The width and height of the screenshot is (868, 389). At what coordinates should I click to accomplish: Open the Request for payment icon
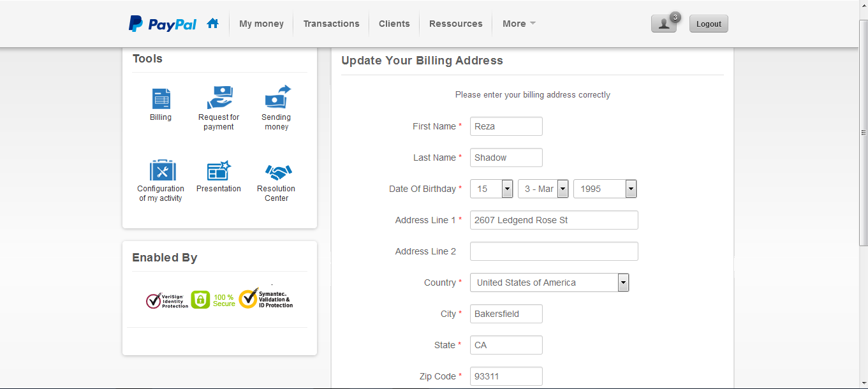pos(219,98)
